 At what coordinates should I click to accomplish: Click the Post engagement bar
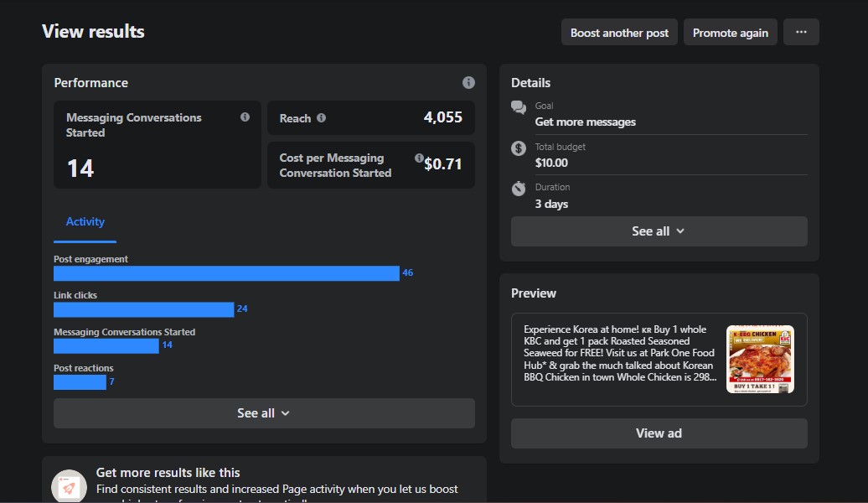[226, 273]
